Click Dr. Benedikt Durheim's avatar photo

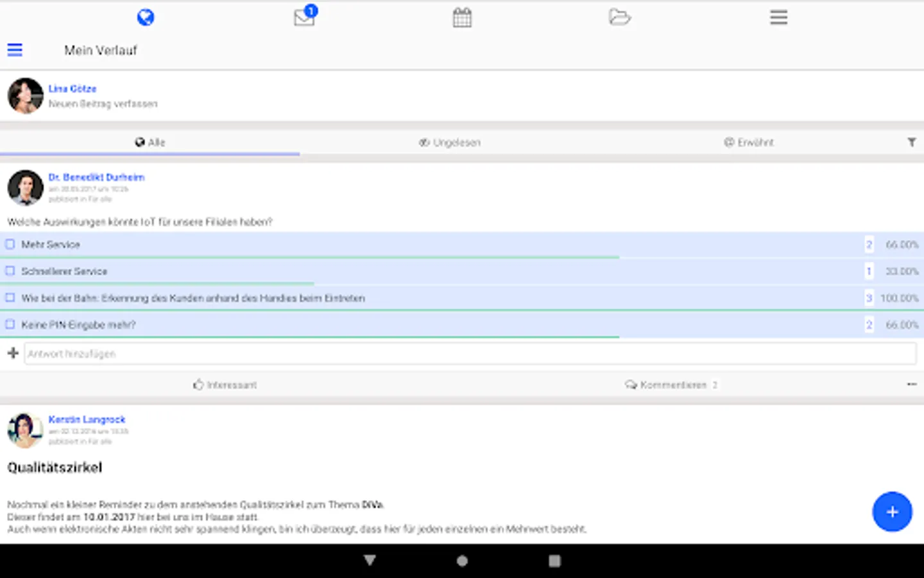pyautogui.click(x=25, y=188)
